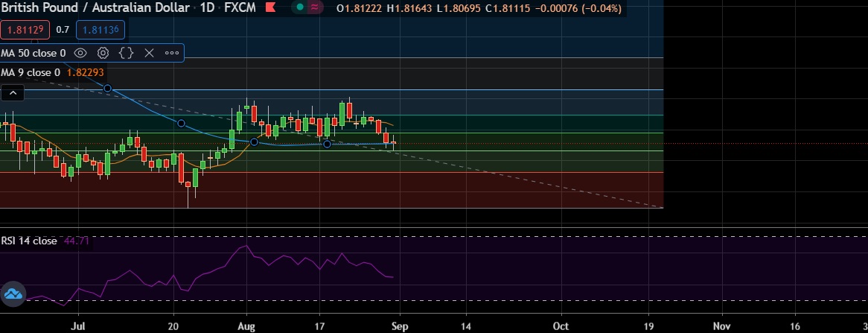
Task: Click the MA 9 value 1.82293
Action: click(84, 72)
